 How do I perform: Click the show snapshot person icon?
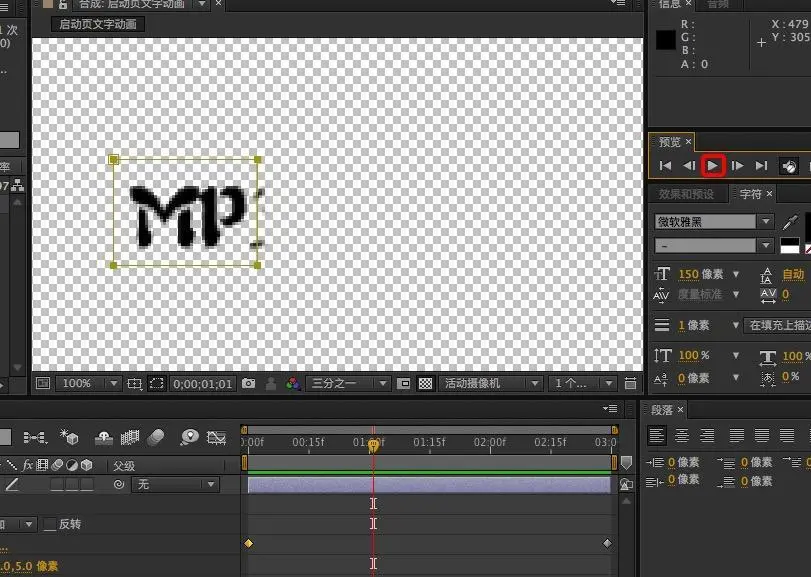click(271, 384)
